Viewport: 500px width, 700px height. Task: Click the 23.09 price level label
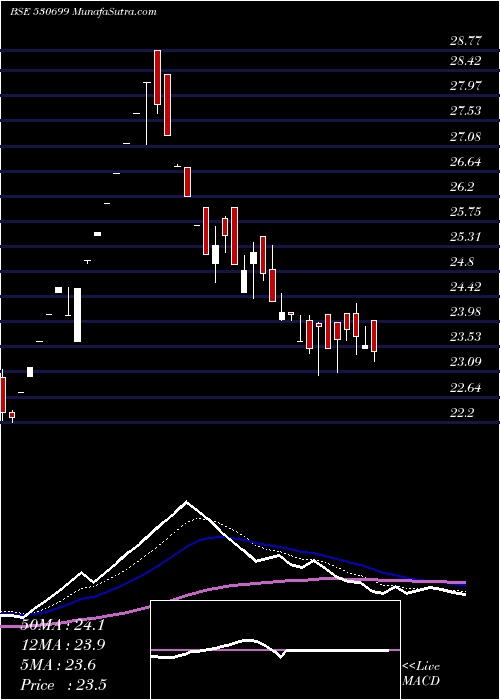(x=466, y=362)
